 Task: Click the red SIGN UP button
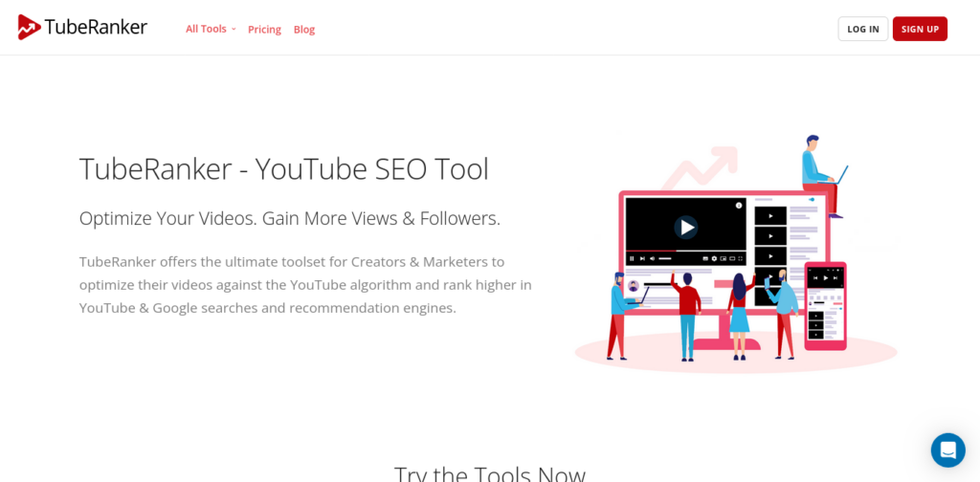[x=920, y=29]
